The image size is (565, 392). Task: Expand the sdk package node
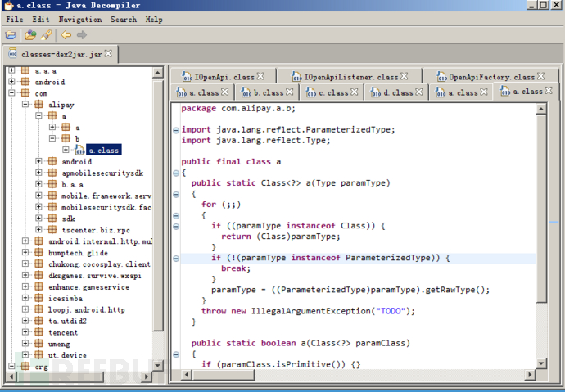pos(39,219)
